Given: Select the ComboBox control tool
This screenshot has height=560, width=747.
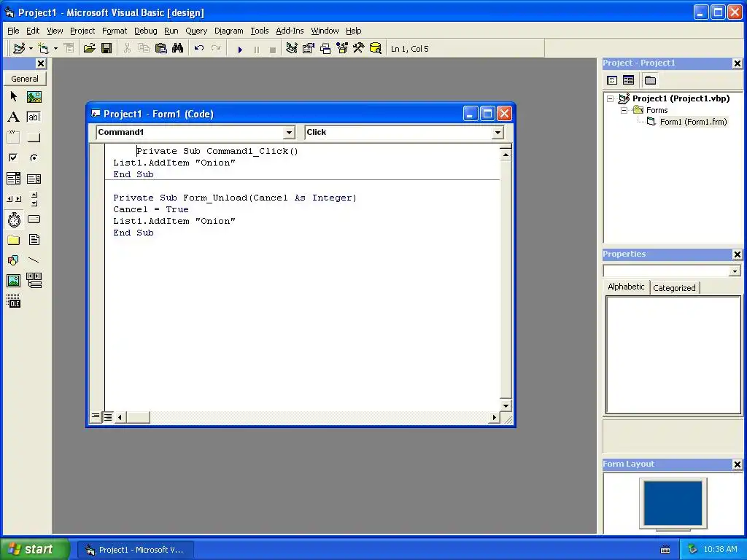Looking at the screenshot, I should [13, 179].
